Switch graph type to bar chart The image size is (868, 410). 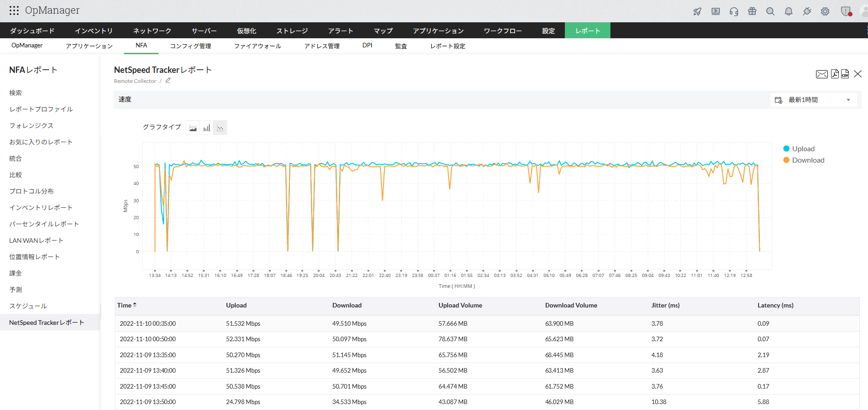pyautogui.click(x=207, y=128)
